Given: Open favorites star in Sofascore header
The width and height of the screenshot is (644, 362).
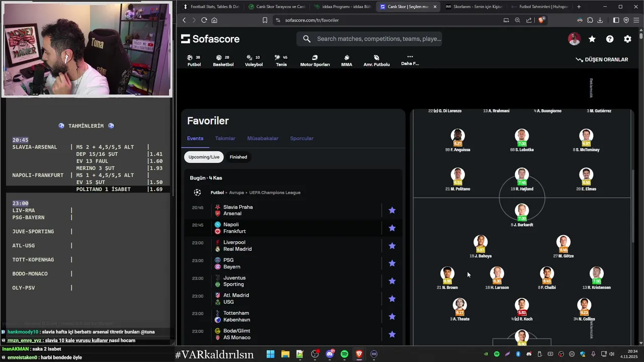Looking at the screenshot, I should (592, 39).
